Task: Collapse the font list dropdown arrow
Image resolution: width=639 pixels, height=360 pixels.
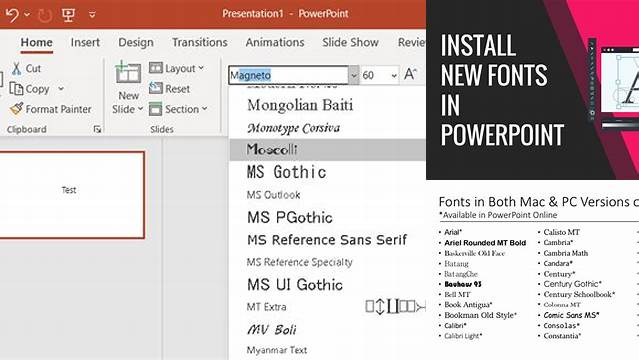Action: point(354,75)
